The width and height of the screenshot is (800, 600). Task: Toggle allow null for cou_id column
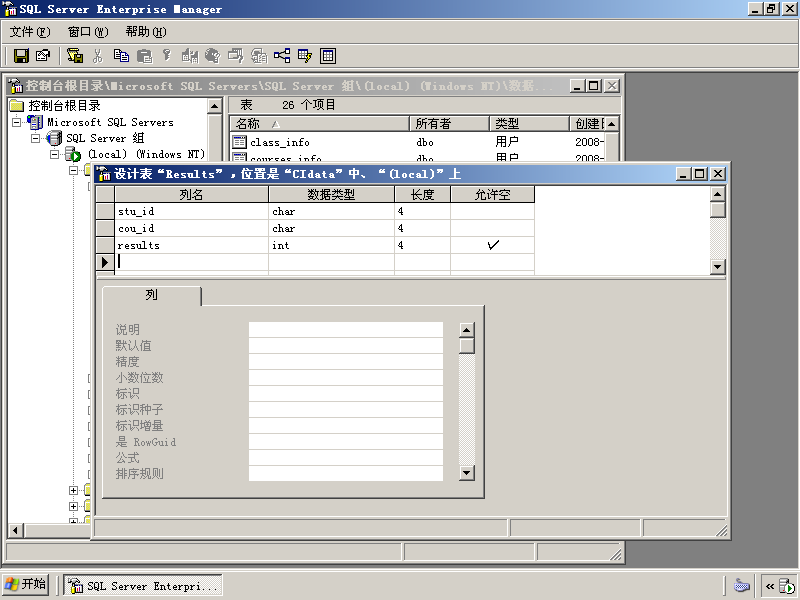pos(492,228)
